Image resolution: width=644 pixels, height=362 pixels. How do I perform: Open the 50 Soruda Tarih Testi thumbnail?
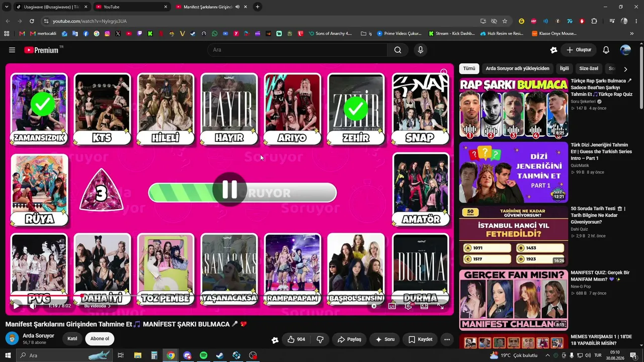click(x=514, y=236)
